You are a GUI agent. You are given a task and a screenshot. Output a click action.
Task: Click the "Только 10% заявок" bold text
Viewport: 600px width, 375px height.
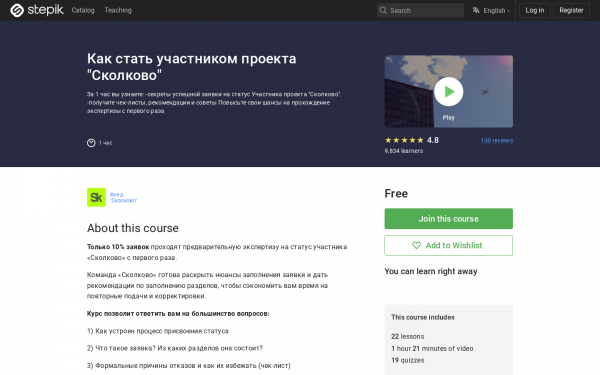(118, 247)
